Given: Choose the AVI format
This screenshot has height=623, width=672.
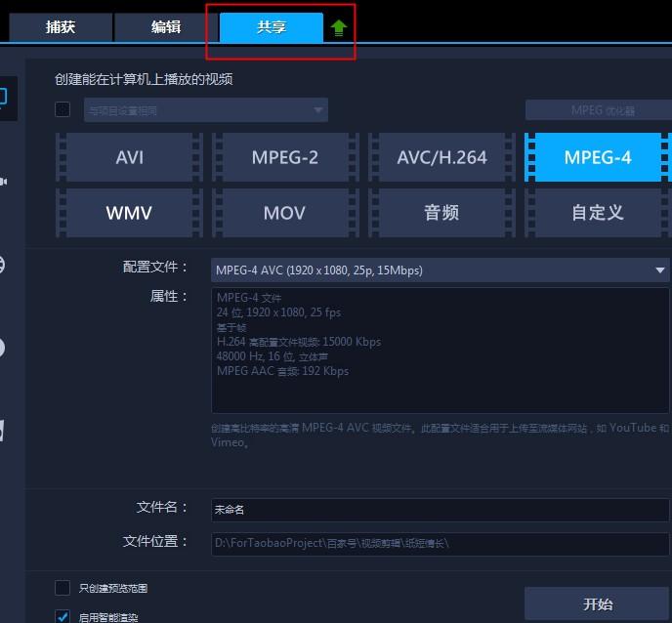Looking at the screenshot, I should [130, 157].
